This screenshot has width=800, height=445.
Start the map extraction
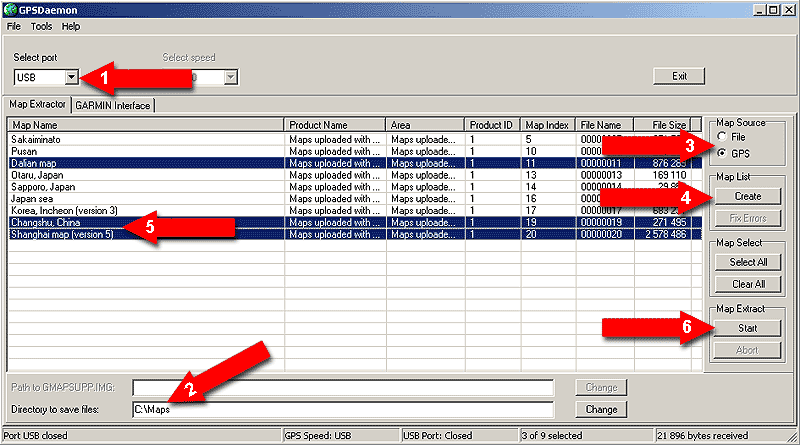coord(747,328)
